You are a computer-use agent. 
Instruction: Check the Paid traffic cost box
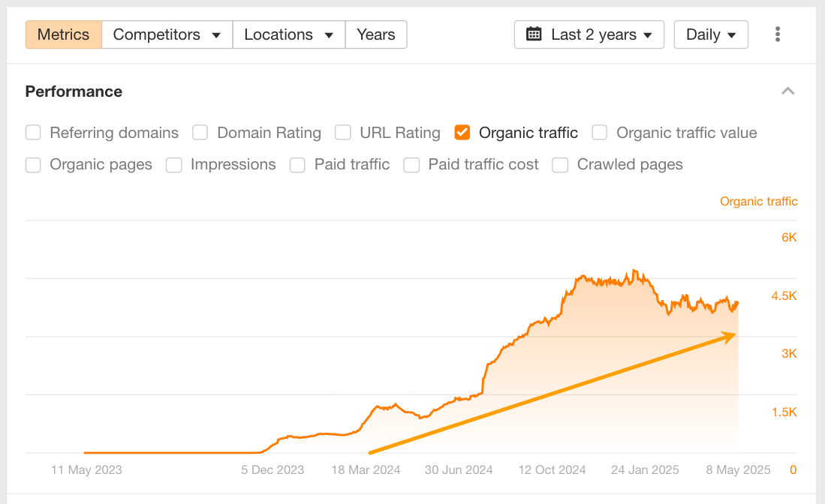(411, 165)
